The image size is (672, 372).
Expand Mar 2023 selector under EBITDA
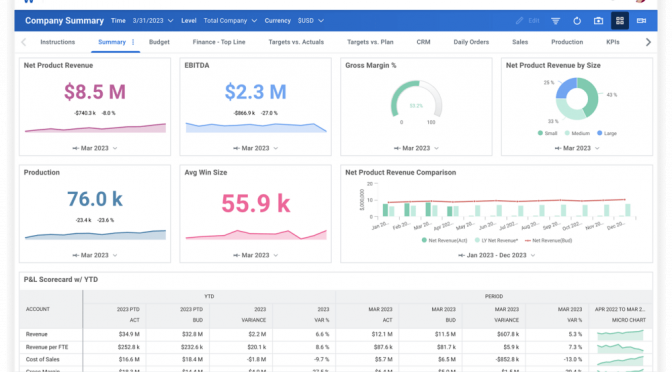point(255,148)
